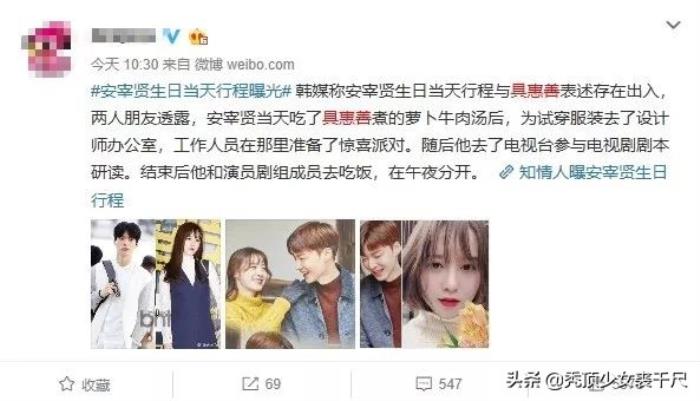Screen dimensions: 700x401
Task: View the first airport photo thumbnail
Action: pos(155,284)
